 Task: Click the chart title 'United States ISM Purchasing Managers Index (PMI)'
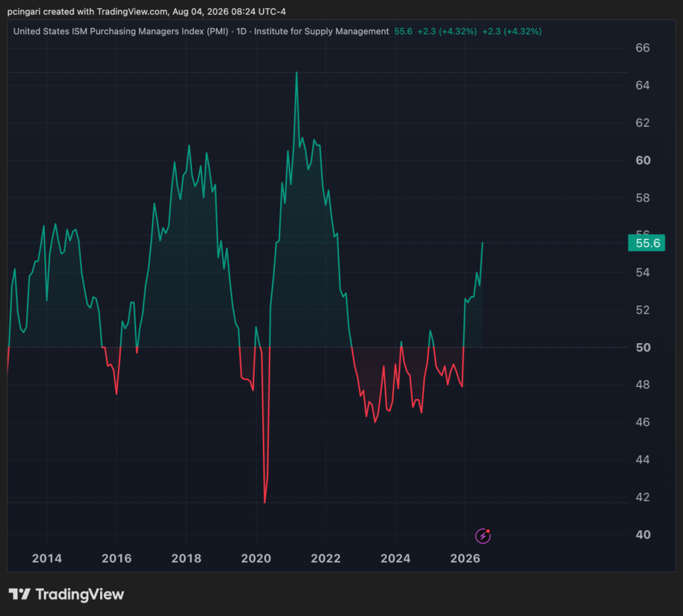pos(121,31)
